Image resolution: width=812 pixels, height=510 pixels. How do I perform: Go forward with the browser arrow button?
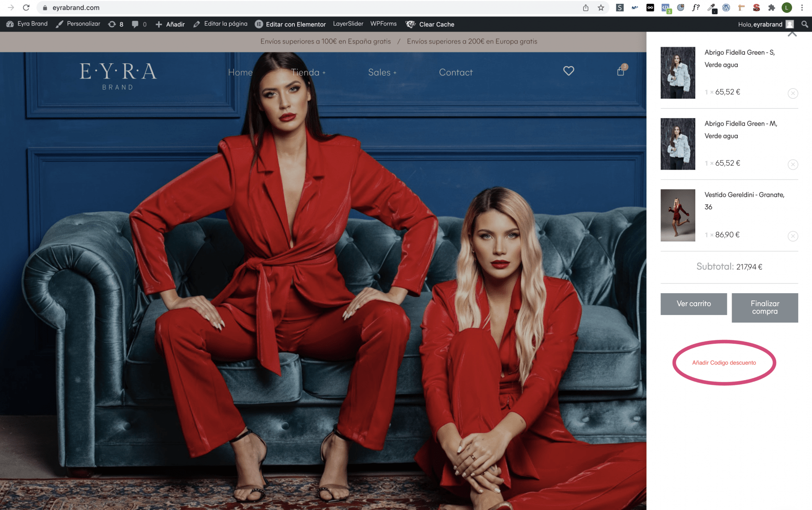coord(11,8)
